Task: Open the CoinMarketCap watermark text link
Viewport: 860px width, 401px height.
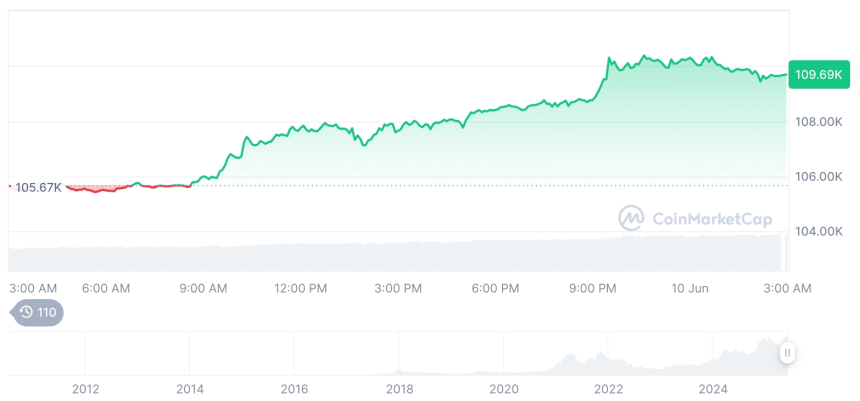Action: pyautogui.click(x=711, y=218)
